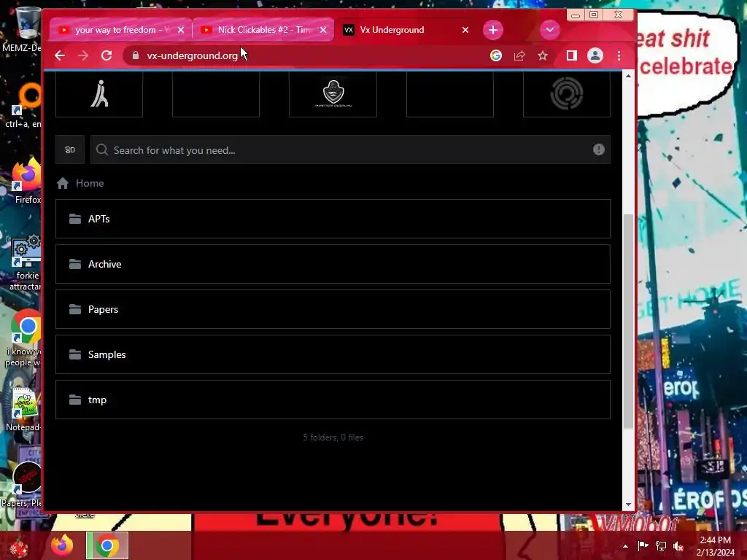The width and height of the screenshot is (747, 560).
Task: Click the tmp folder icon
Action: [x=75, y=400]
